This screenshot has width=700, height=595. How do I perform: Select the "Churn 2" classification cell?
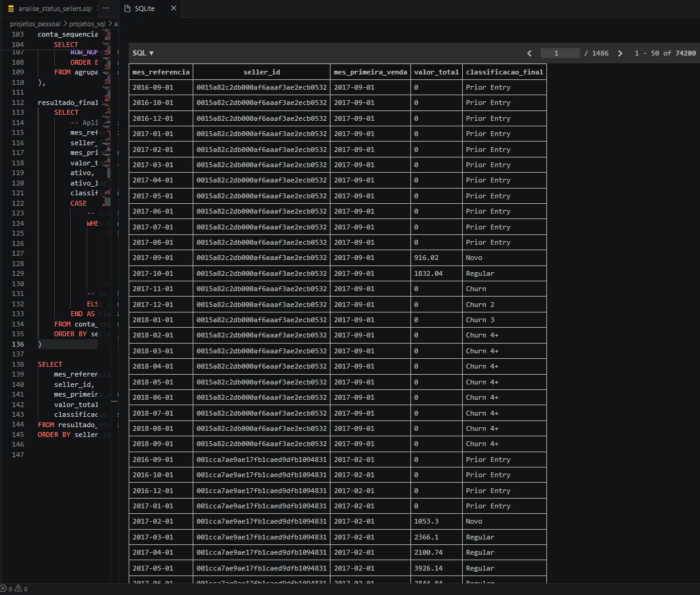coord(504,305)
